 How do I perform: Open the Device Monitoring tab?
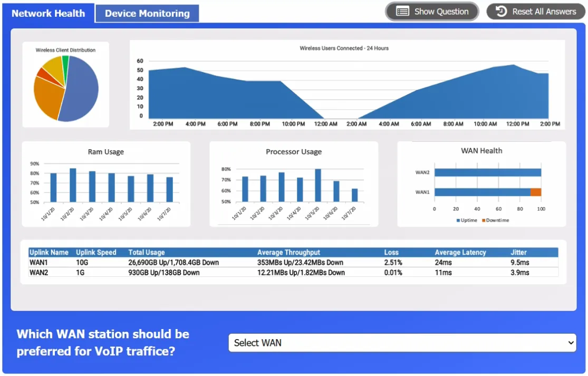pyautogui.click(x=147, y=14)
